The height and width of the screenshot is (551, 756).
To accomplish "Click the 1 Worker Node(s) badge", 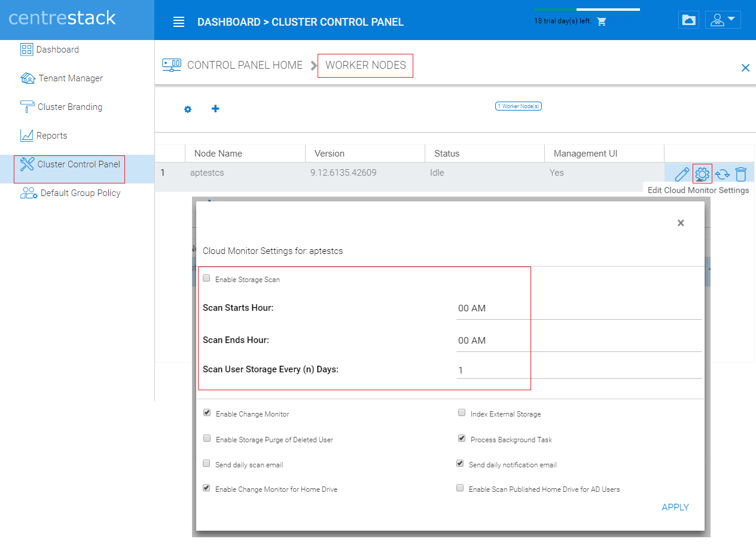I will [x=519, y=106].
